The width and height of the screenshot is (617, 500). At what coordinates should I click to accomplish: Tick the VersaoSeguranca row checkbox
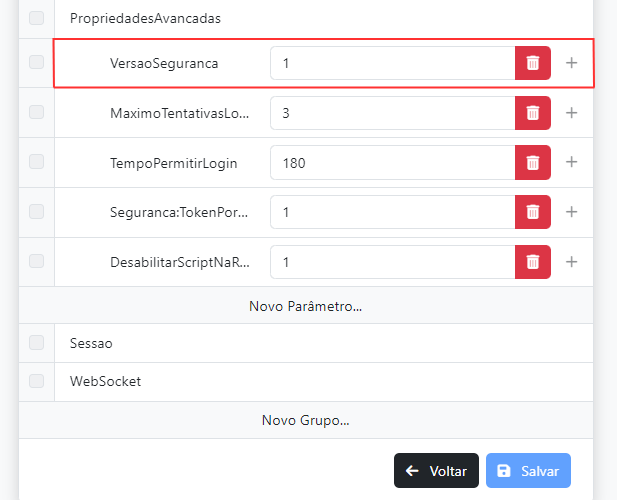[37, 62]
